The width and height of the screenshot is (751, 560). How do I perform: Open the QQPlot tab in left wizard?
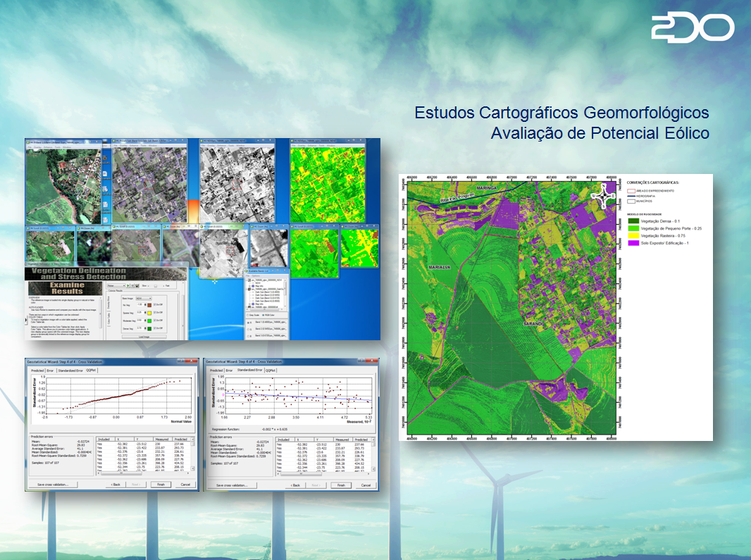(x=91, y=369)
